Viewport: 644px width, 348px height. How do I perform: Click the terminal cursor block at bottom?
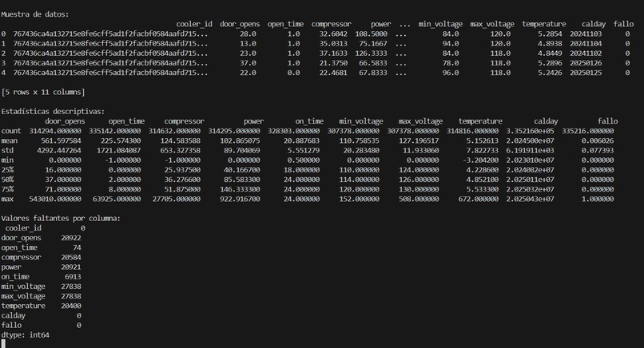coord(3,343)
